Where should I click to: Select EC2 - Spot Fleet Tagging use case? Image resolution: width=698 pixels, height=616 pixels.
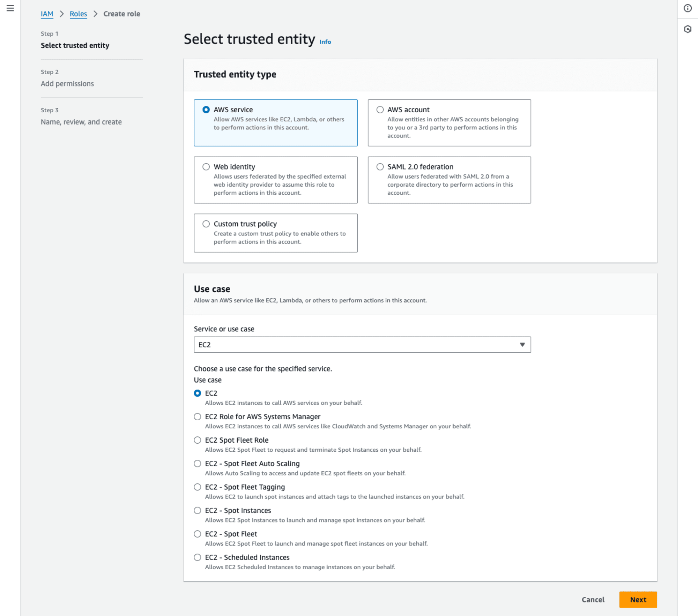198,487
